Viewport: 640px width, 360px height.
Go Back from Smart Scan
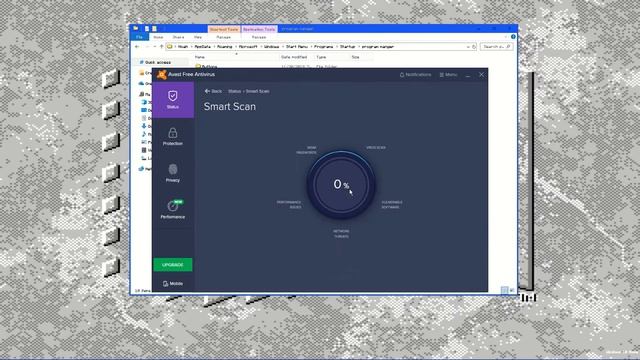[x=213, y=91]
